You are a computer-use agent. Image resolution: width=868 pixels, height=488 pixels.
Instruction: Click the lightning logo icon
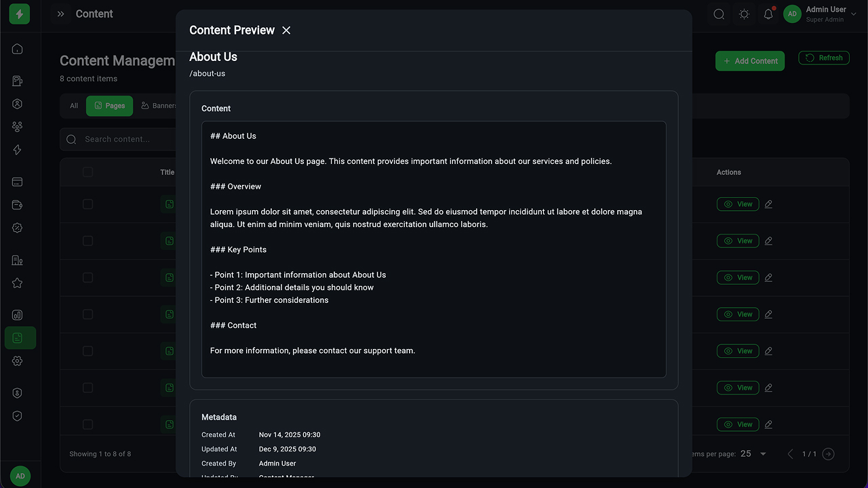click(20, 14)
